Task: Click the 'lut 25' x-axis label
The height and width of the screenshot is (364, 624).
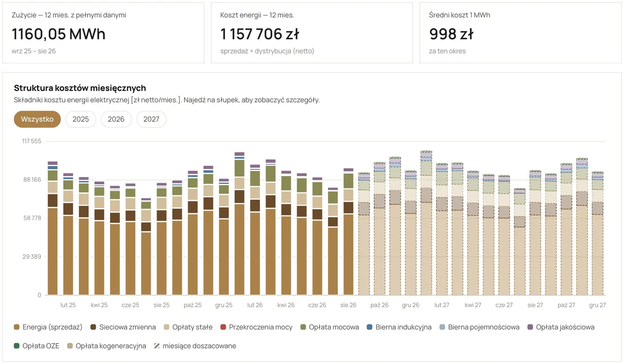Action: pyautogui.click(x=68, y=305)
